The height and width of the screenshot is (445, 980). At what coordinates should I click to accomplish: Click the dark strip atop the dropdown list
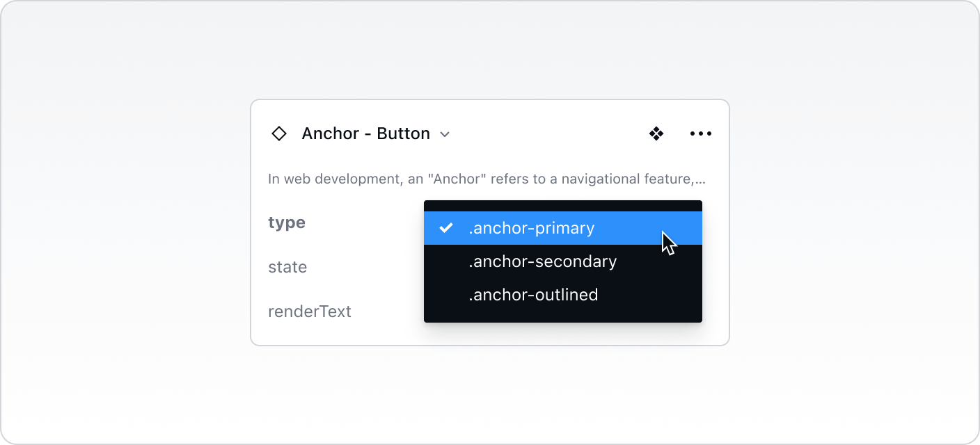pyautogui.click(x=562, y=206)
